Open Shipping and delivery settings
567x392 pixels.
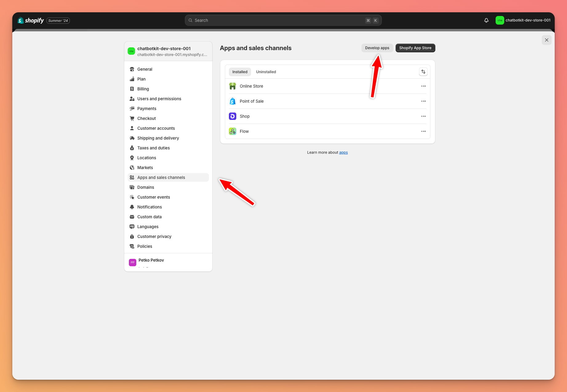[x=168, y=138]
